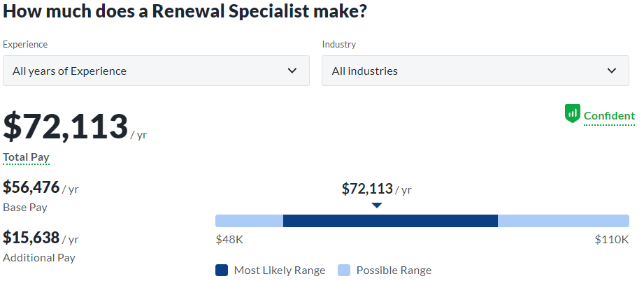Image resolution: width=644 pixels, height=281 pixels.
Task: Click the Most Likely Range legend swatch
Action: pyautogui.click(x=222, y=271)
